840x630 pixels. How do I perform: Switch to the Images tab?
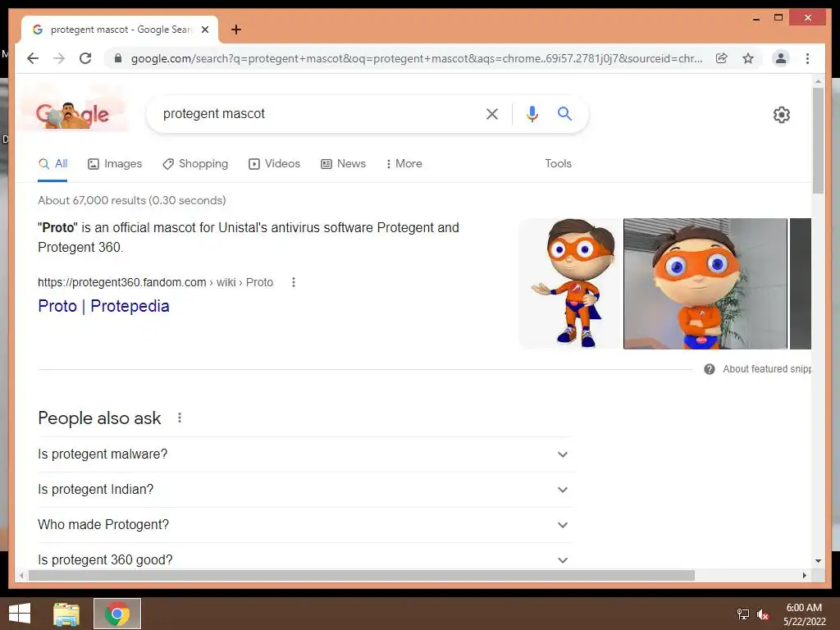point(115,163)
